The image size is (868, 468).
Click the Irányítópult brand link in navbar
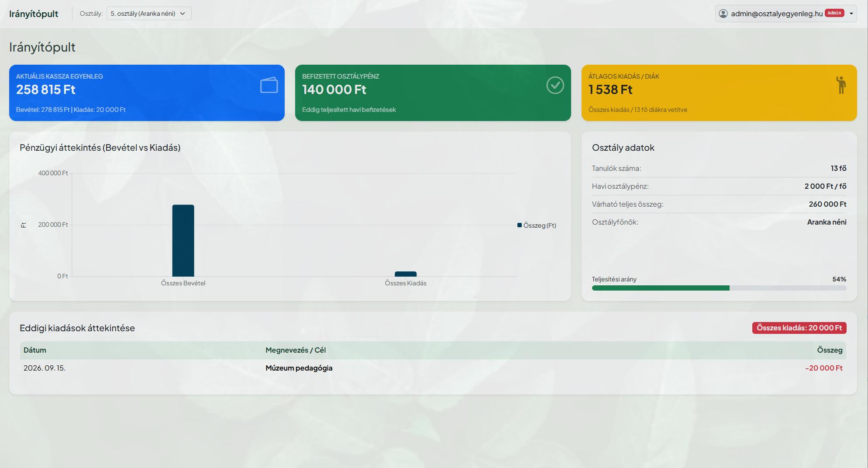click(34, 14)
